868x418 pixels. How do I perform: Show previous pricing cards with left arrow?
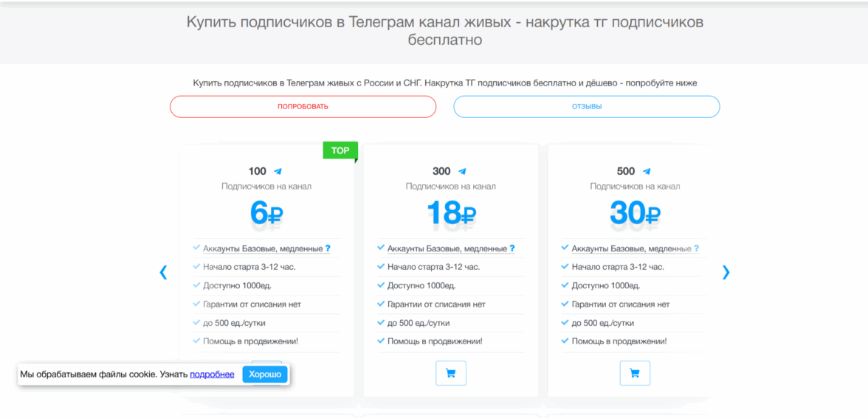163,272
